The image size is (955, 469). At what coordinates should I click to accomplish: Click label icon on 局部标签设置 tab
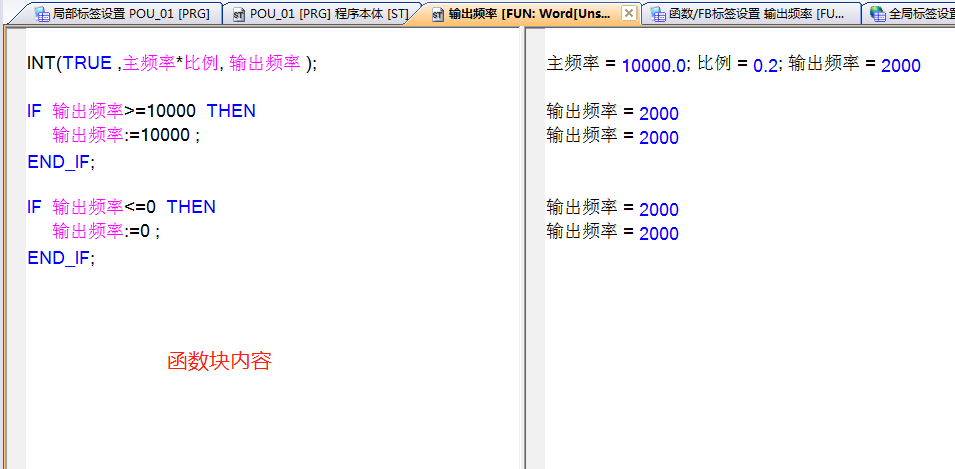coord(41,14)
